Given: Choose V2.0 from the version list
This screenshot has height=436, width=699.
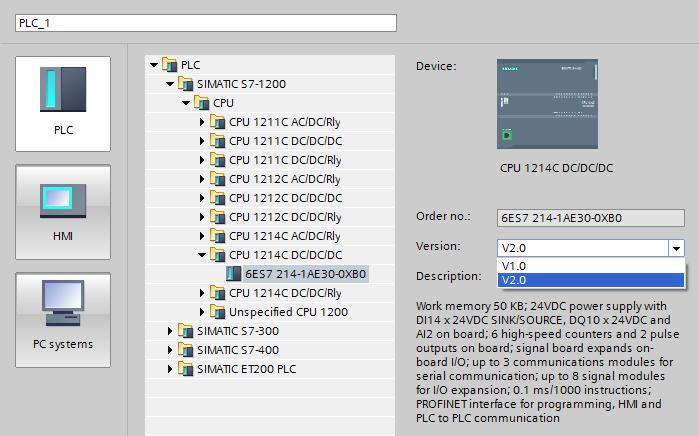Looking at the screenshot, I should coord(591,280).
